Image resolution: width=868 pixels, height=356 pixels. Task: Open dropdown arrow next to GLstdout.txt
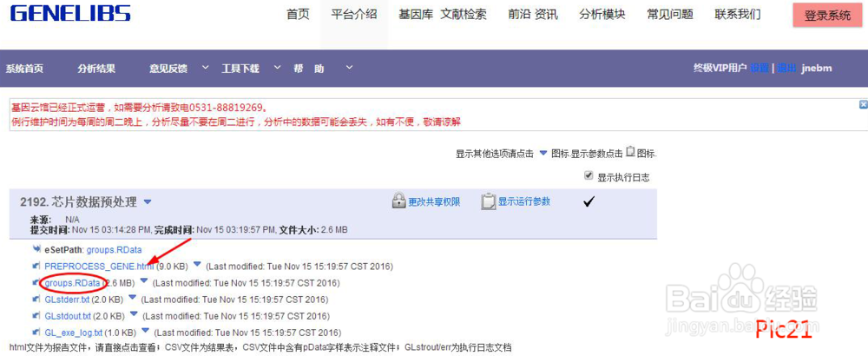tap(134, 314)
